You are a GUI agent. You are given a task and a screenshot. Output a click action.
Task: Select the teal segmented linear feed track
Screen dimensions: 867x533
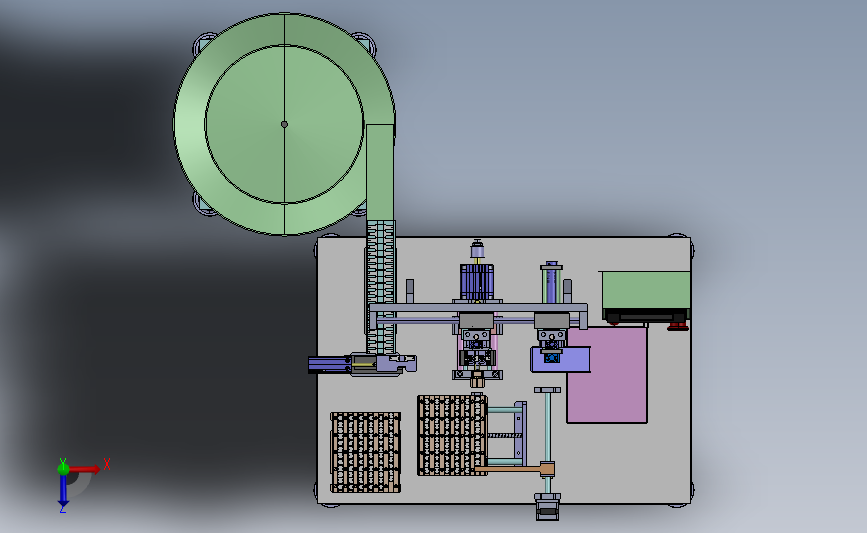(x=381, y=286)
